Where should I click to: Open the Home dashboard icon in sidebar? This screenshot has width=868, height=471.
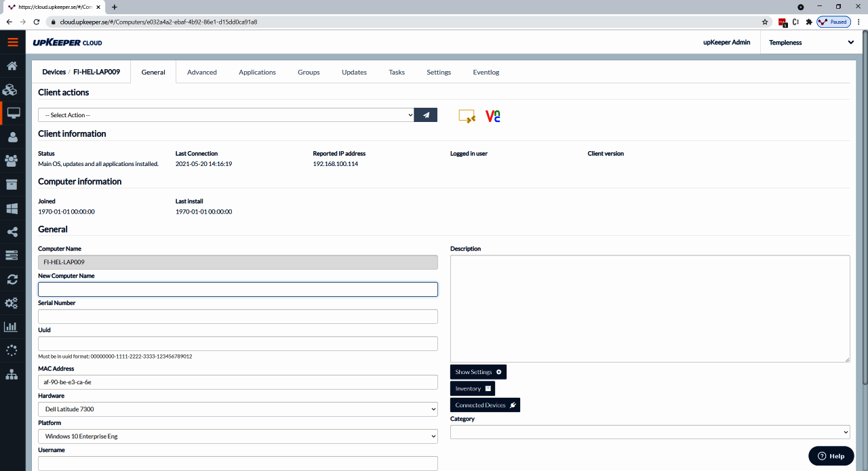tap(14, 66)
